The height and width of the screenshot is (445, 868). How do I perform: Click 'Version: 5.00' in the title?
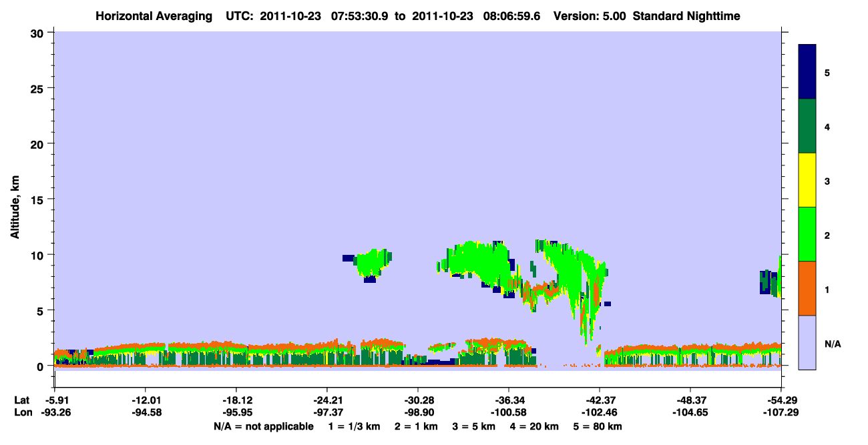click(590, 15)
